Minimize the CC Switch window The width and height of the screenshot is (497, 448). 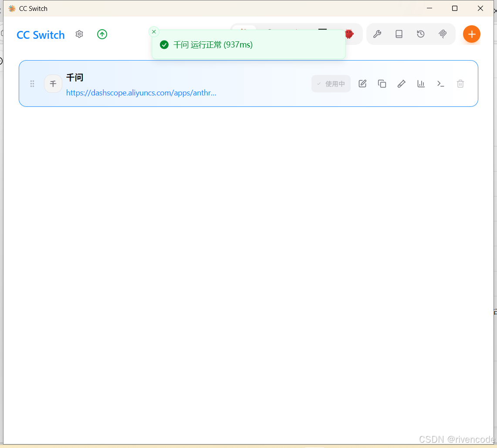coord(429,9)
